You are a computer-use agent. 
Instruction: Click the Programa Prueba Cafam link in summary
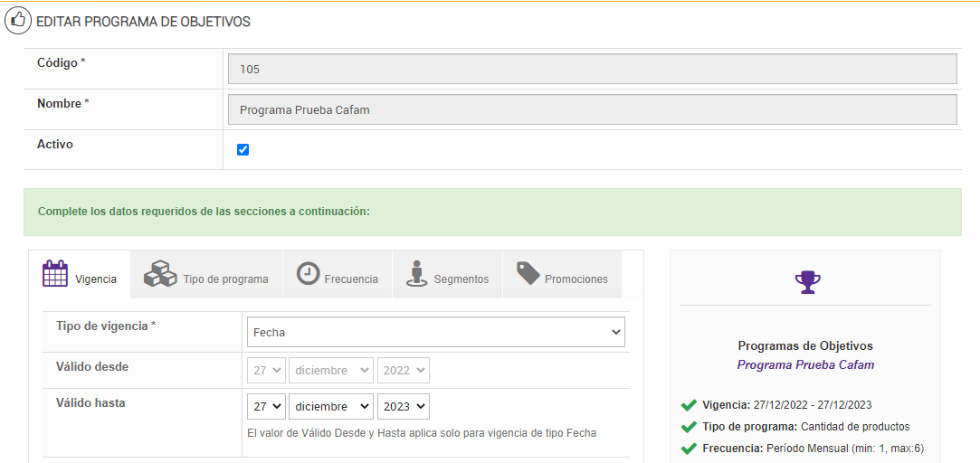click(805, 365)
